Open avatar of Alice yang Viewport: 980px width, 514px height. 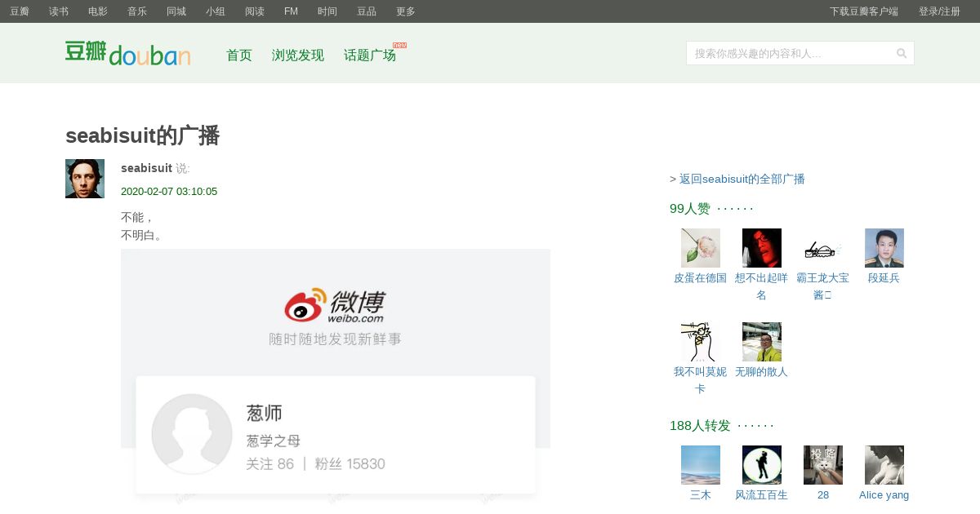point(884,465)
